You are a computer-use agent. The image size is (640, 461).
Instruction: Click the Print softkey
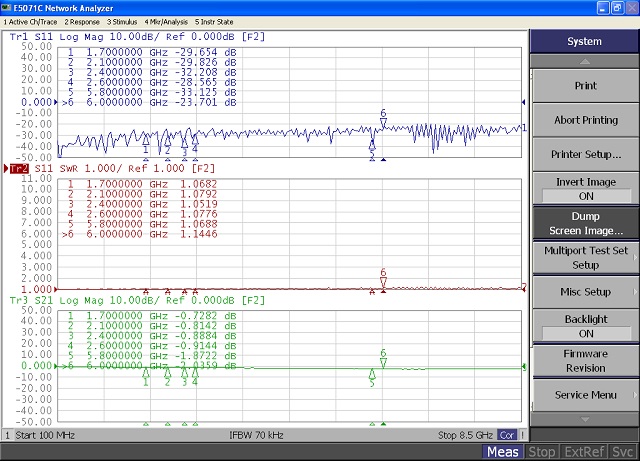click(585, 86)
